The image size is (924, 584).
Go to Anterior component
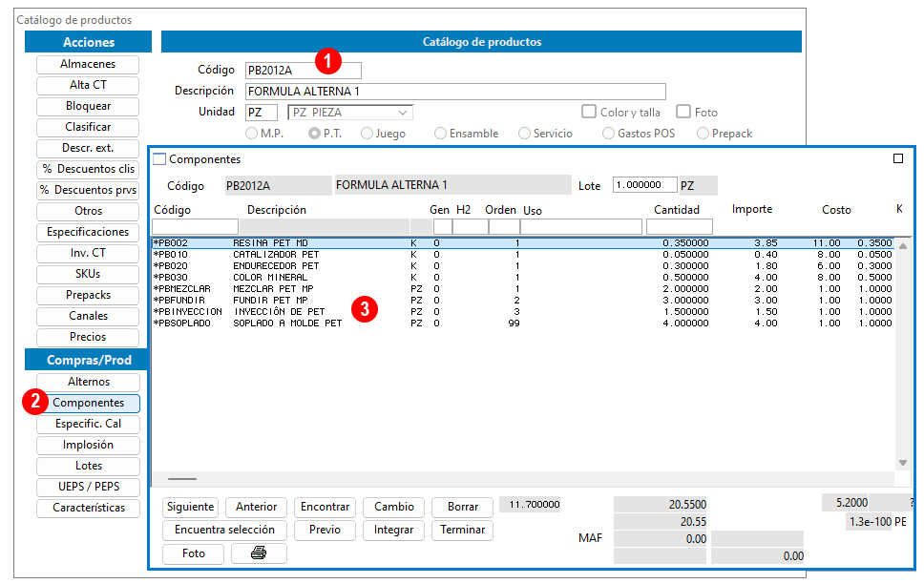pos(256,507)
